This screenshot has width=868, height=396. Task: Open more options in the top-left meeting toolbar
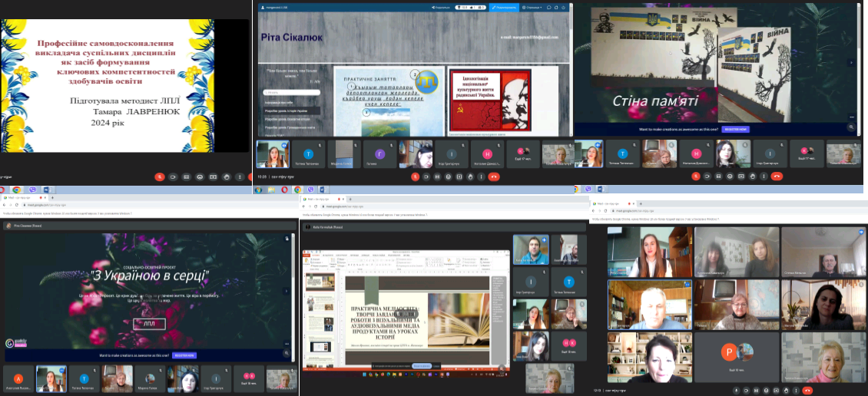pos(241,177)
